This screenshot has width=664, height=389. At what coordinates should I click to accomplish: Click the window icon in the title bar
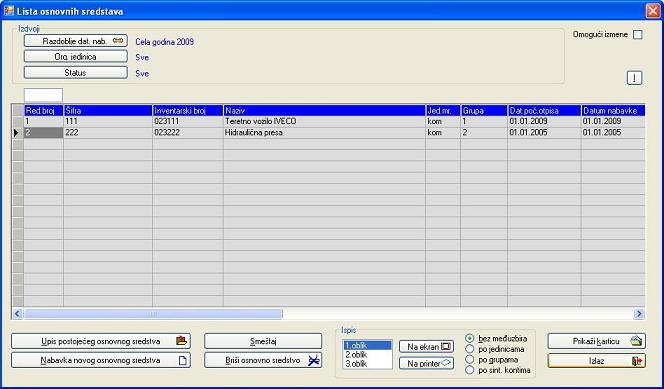pyautogui.click(x=8, y=11)
